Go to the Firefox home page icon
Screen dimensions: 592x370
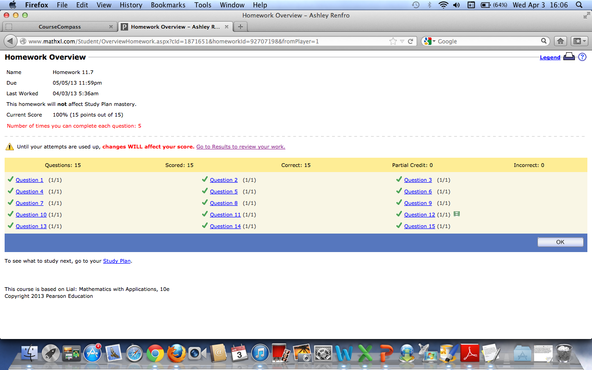tap(561, 41)
